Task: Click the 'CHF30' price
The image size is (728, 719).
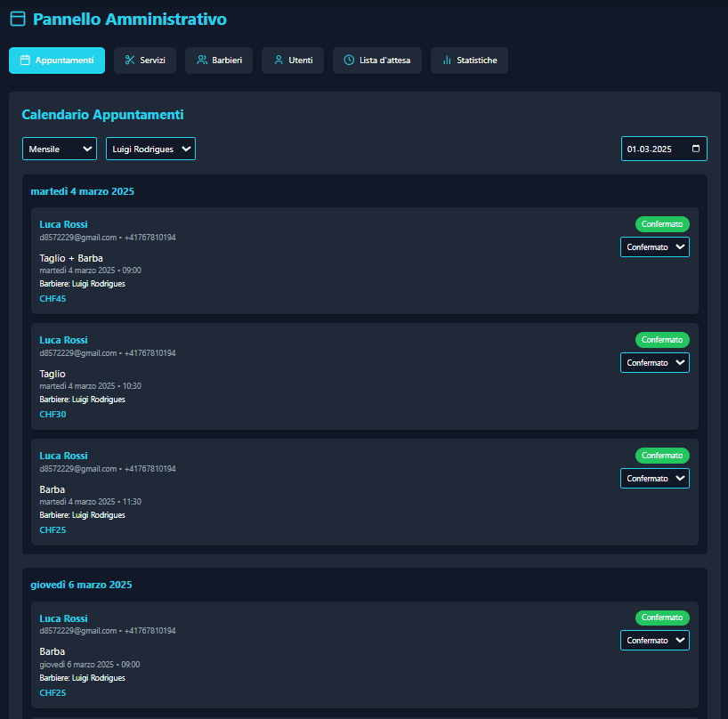Action: coord(53,414)
